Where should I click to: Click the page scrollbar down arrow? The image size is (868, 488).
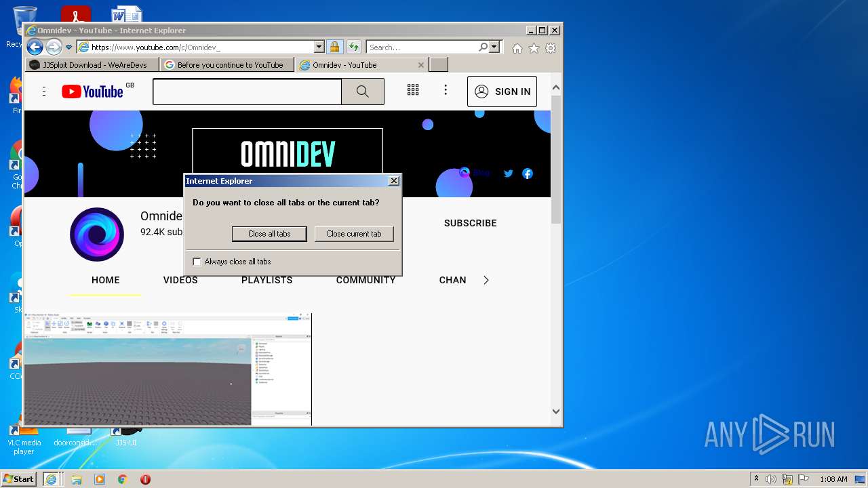pos(556,411)
